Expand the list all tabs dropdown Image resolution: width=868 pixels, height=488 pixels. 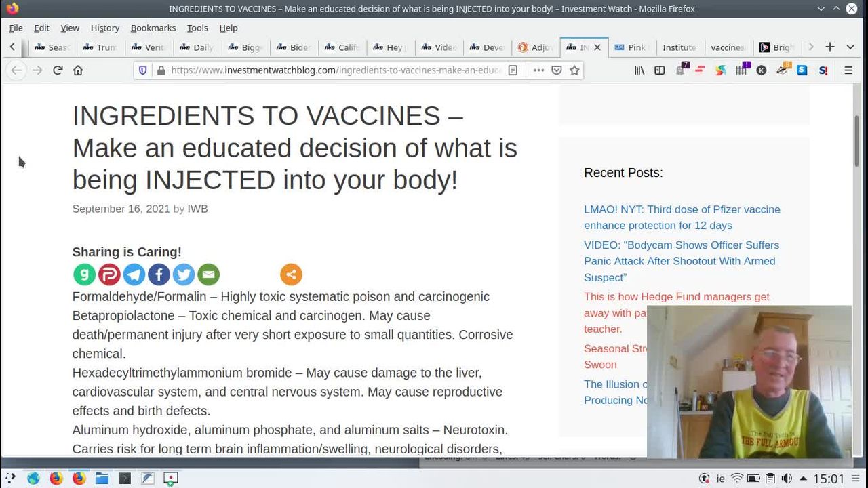click(850, 47)
